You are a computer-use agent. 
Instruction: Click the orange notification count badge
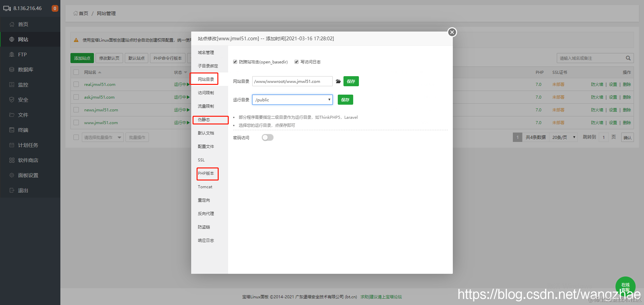coord(55,8)
